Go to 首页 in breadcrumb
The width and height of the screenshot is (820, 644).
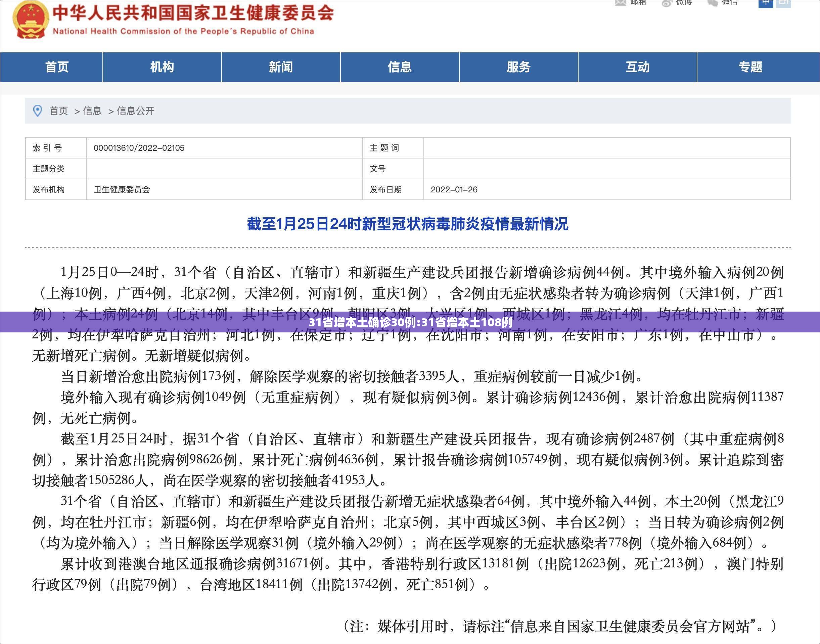tap(59, 111)
